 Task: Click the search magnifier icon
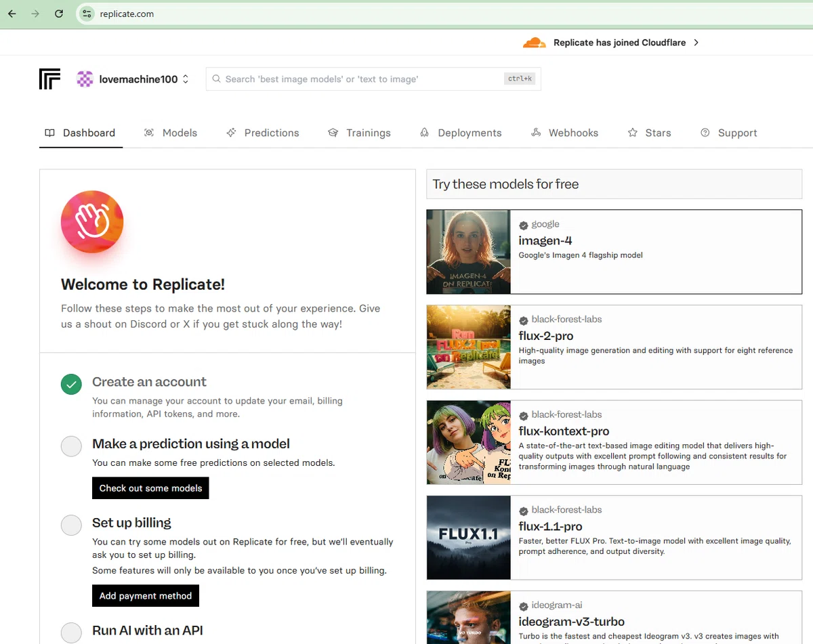coord(217,79)
